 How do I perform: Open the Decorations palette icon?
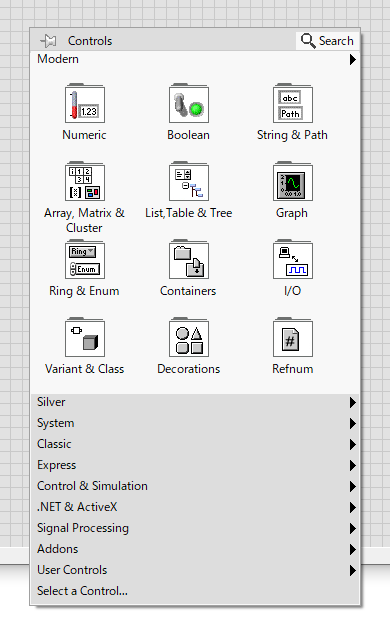[189, 337]
